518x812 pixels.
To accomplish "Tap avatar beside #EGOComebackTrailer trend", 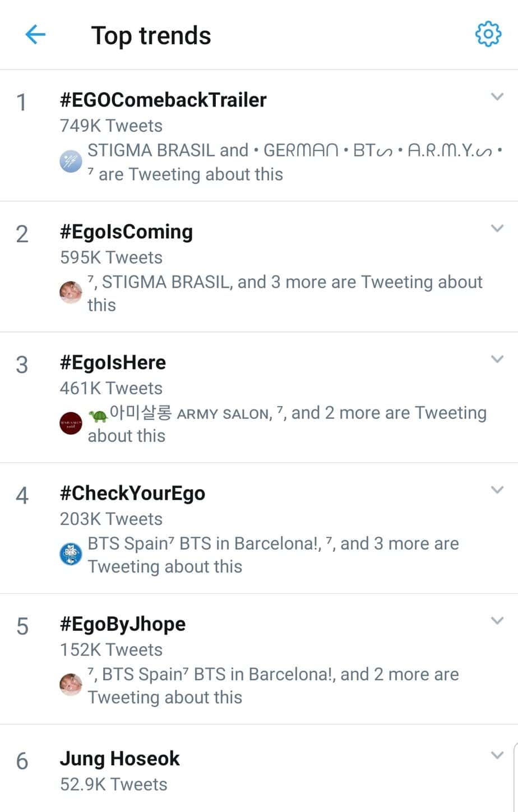I will (71, 162).
